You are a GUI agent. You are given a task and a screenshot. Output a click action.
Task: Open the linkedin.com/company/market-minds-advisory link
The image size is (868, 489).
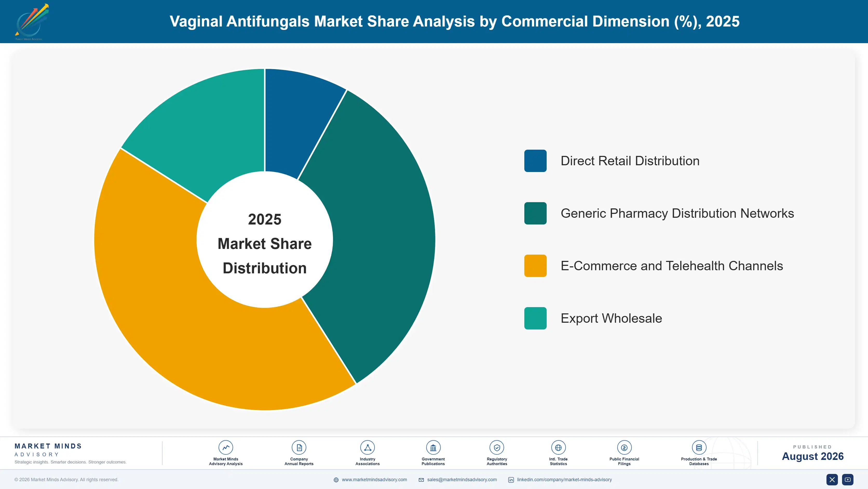click(x=564, y=480)
